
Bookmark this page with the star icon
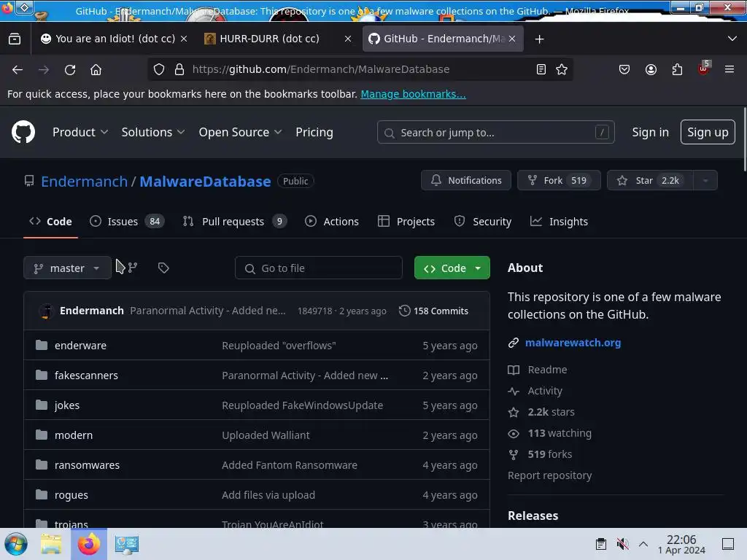point(562,69)
